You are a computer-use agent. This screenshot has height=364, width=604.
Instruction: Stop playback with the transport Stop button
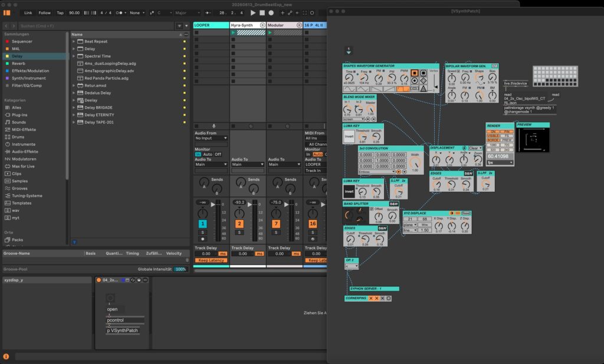tap(262, 13)
